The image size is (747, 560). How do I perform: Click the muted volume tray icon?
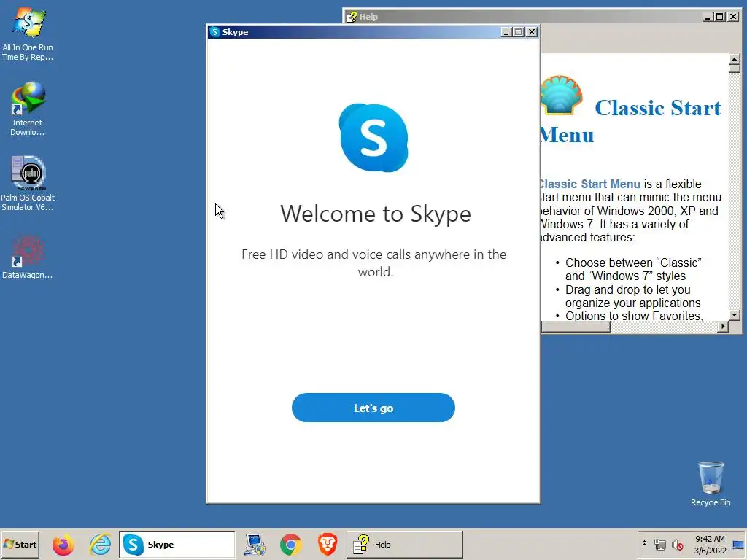[x=677, y=544]
